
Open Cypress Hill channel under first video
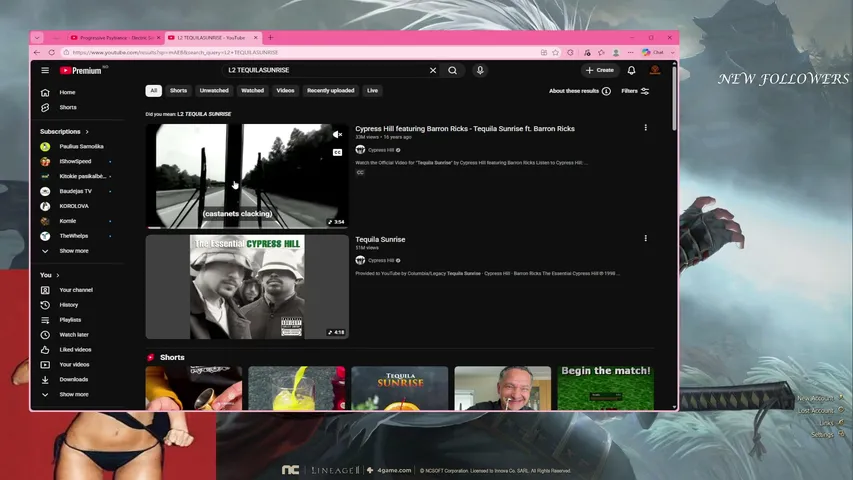click(x=380, y=150)
